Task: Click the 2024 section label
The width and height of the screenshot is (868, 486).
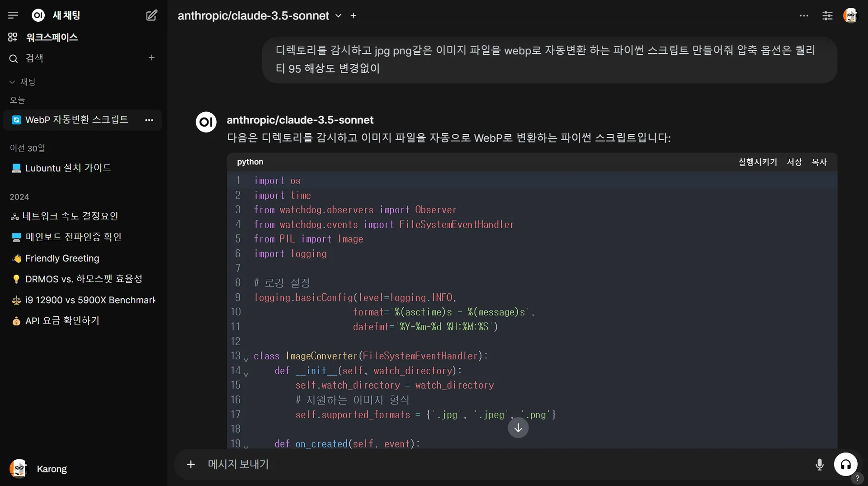Action: [x=19, y=197]
